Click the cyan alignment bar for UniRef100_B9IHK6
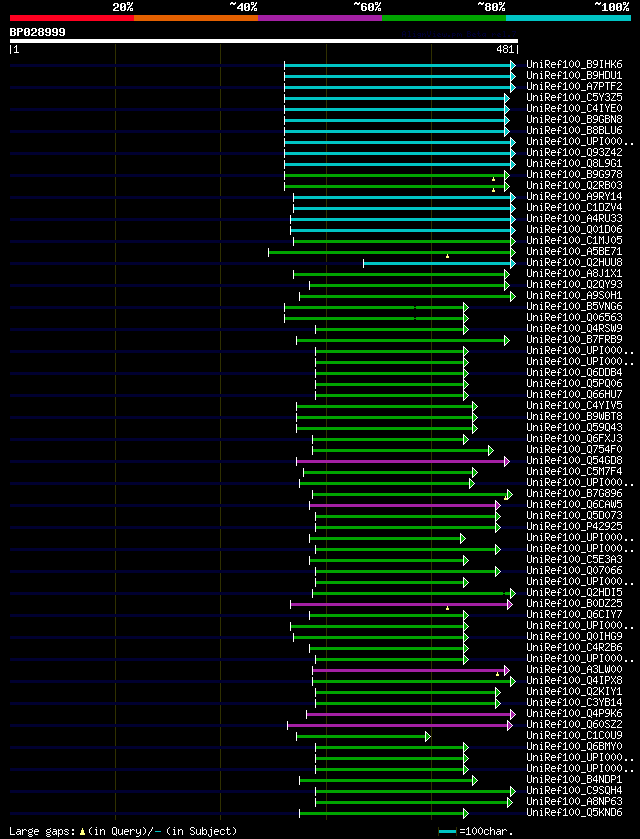 pos(400,65)
